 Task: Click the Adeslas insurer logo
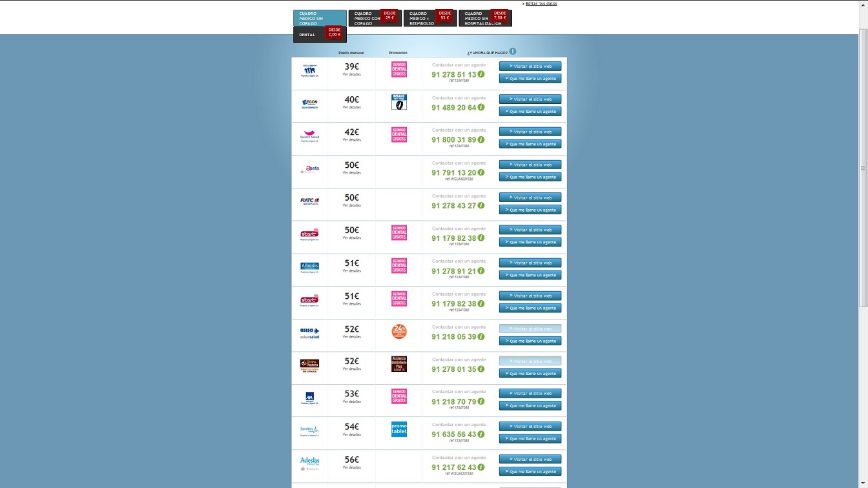click(x=309, y=462)
